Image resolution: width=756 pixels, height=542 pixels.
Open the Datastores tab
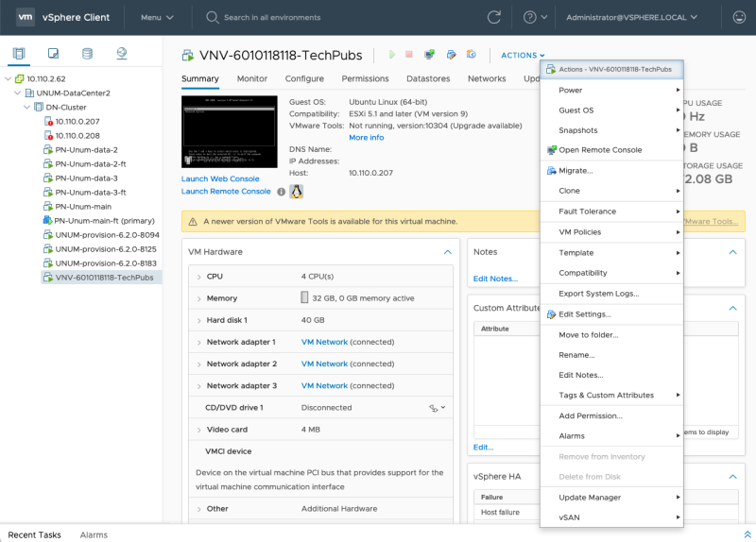[428, 78]
